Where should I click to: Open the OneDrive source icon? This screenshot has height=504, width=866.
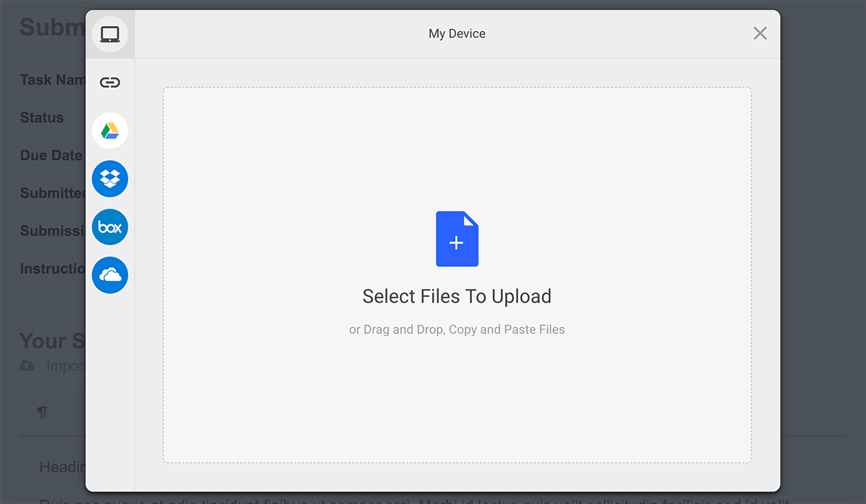point(110,275)
